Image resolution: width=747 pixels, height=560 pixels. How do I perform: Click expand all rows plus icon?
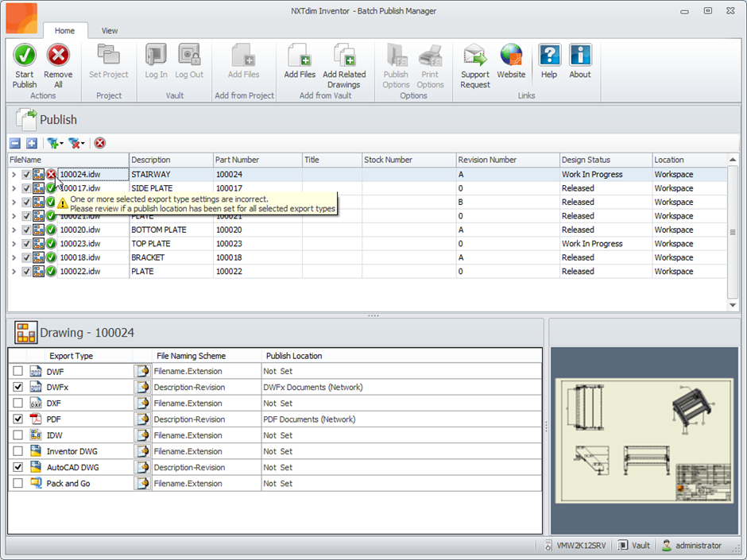(x=32, y=143)
